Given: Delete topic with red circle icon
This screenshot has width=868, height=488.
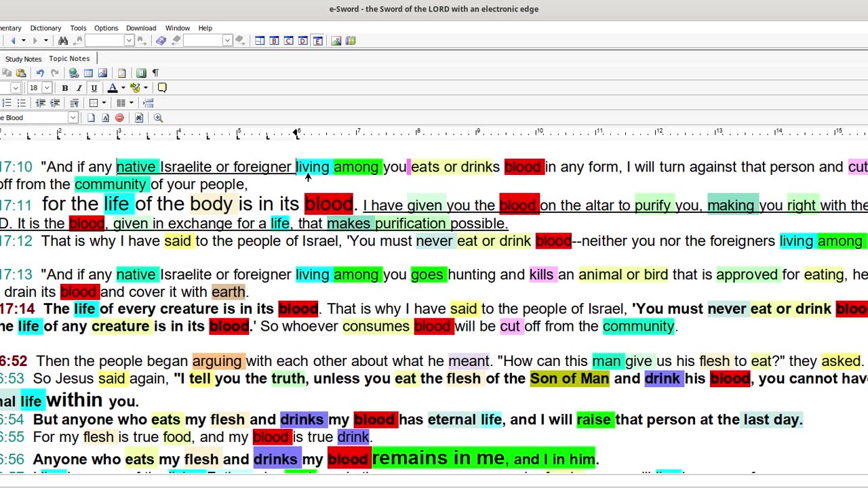Looking at the screenshot, I should (119, 118).
